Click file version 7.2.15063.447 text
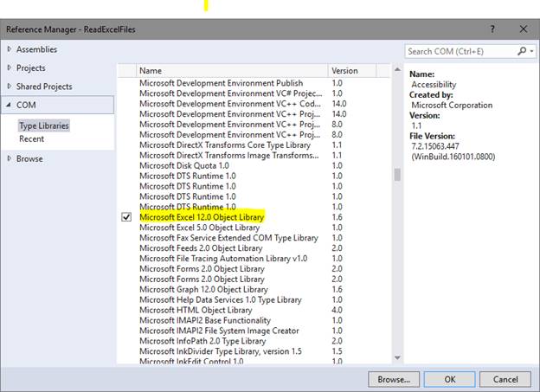The image size is (540, 392). pyautogui.click(x=435, y=146)
